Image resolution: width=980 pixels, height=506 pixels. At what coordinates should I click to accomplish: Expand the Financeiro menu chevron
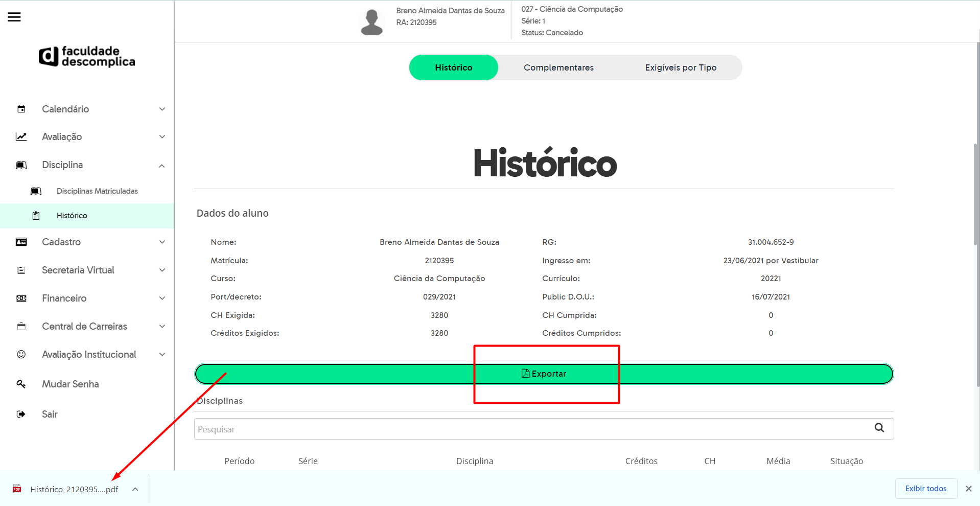162,298
